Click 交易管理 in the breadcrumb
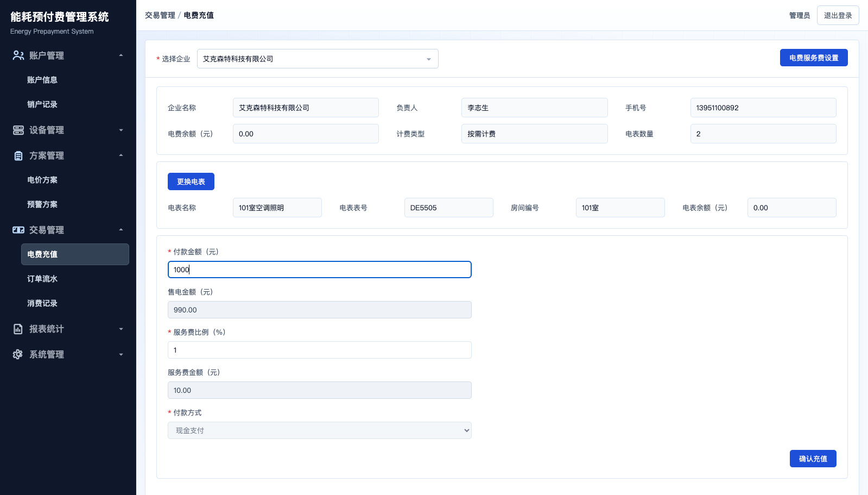 (x=160, y=15)
